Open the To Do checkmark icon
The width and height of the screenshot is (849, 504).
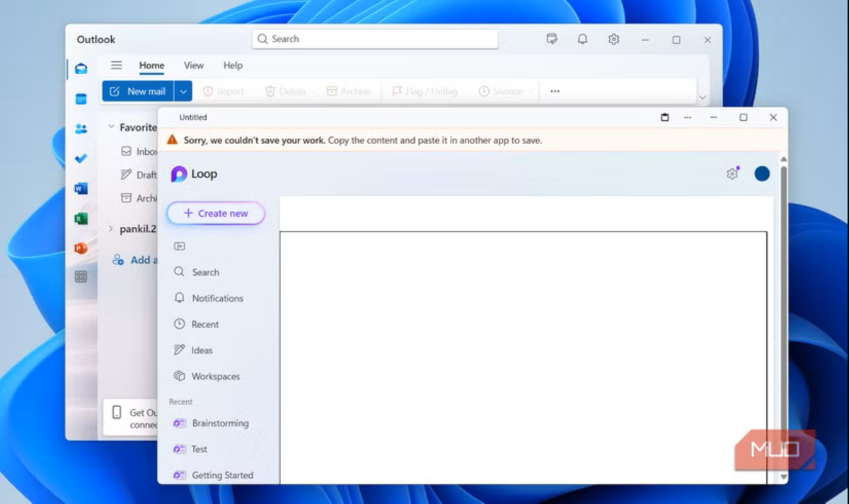point(81,158)
